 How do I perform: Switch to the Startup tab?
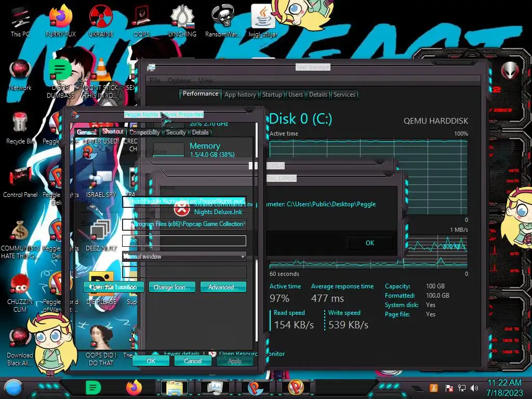coord(272,95)
